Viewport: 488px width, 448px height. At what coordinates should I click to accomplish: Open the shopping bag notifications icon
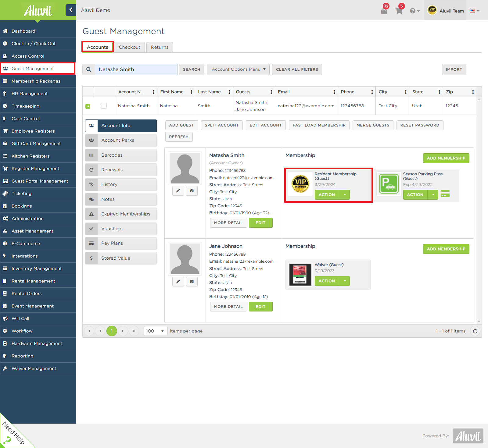coord(384,11)
